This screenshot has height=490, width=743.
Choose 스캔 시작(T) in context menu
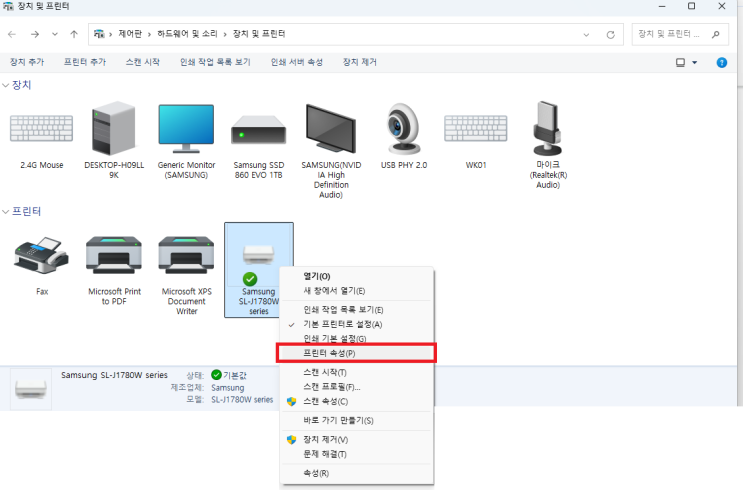coord(356,373)
